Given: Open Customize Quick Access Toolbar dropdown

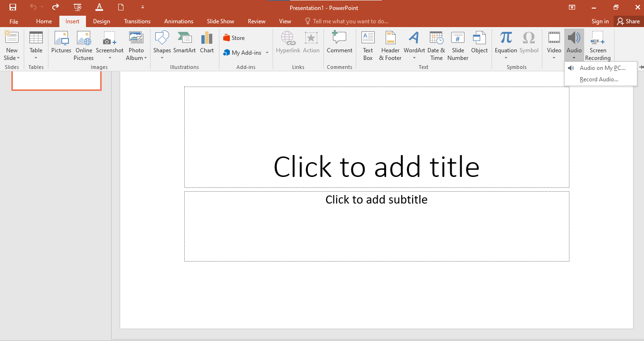Looking at the screenshot, I should (142, 7).
